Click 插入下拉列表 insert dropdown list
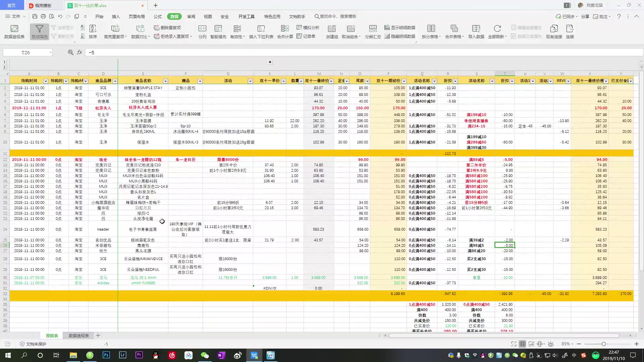 click(261, 32)
